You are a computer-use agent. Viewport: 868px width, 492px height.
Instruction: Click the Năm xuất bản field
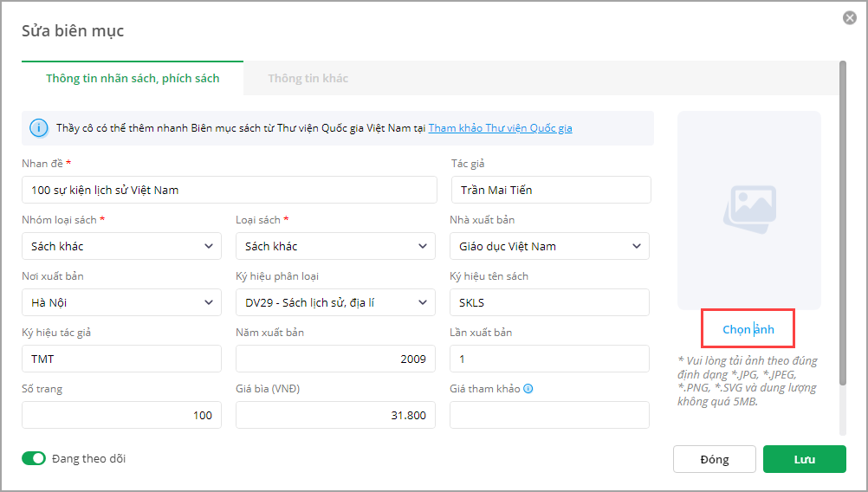click(335, 359)
